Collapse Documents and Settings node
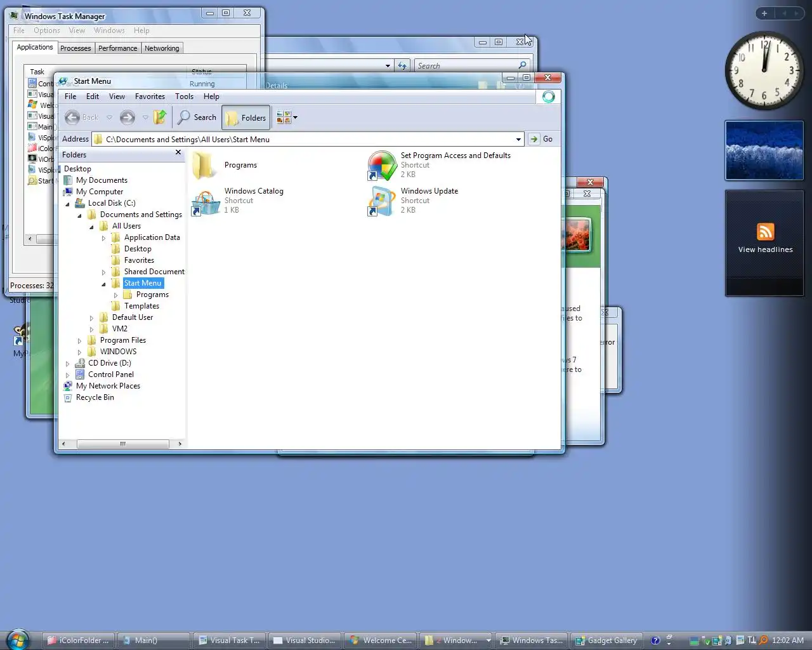Viewport: 812px width, 650px height. 79,215
